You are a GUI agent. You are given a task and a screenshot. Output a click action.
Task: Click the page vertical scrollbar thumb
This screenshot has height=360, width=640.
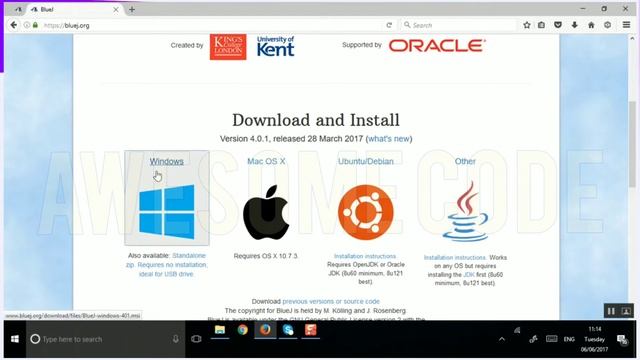(632, 144)
